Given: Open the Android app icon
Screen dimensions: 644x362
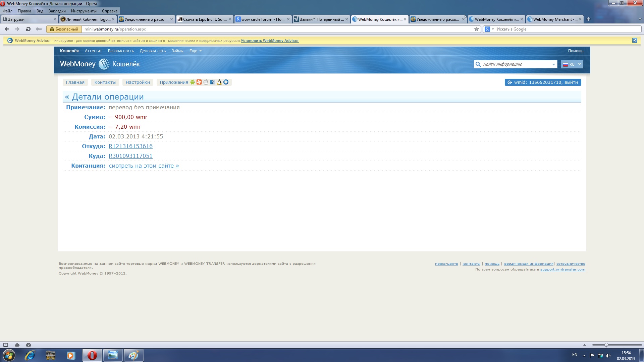Looking at the screenshot, I should [x=192, y=82].
